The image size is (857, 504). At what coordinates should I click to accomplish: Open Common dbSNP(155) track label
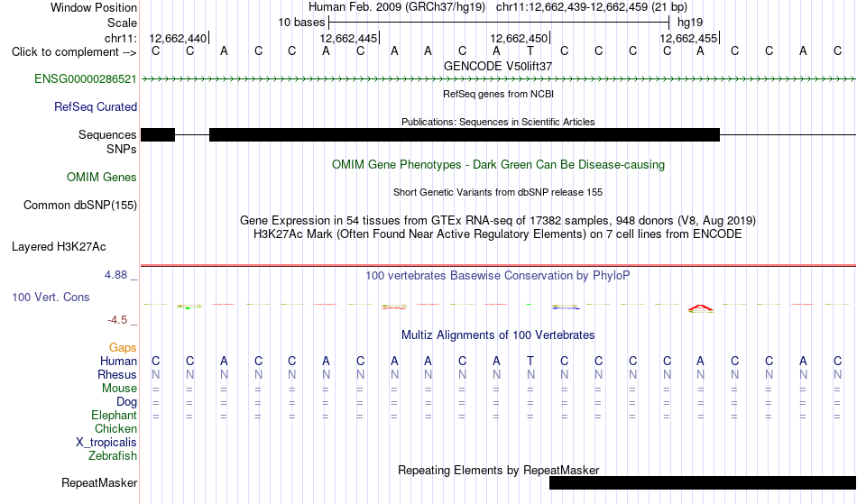(x=79, y=205)
